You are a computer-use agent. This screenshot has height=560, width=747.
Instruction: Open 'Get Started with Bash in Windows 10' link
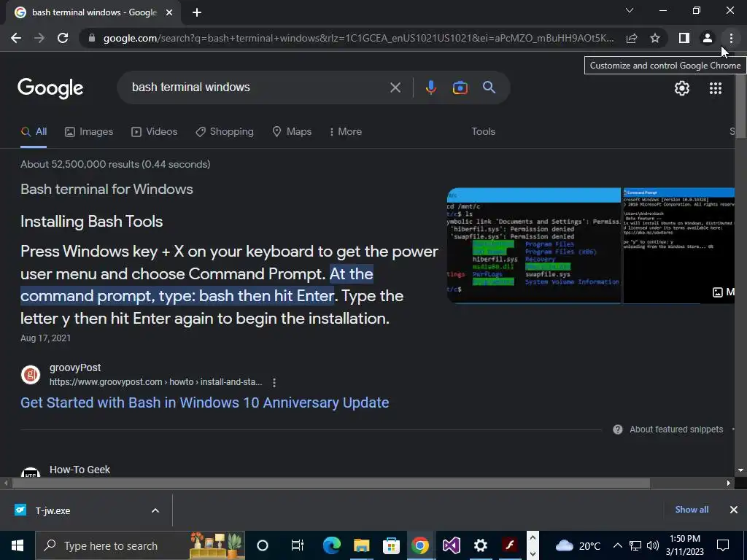click(x=205, y=402)
